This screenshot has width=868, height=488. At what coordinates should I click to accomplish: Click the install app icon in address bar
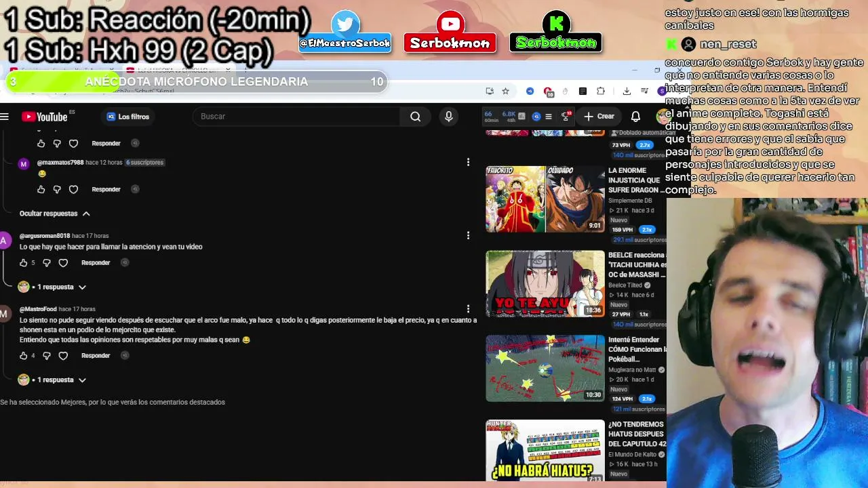(x=490, y=91)
